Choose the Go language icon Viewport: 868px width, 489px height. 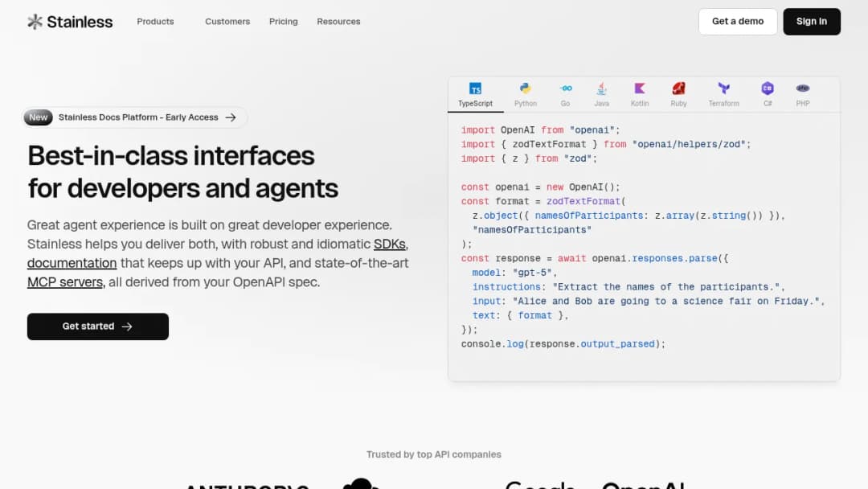tap(565, 88)
